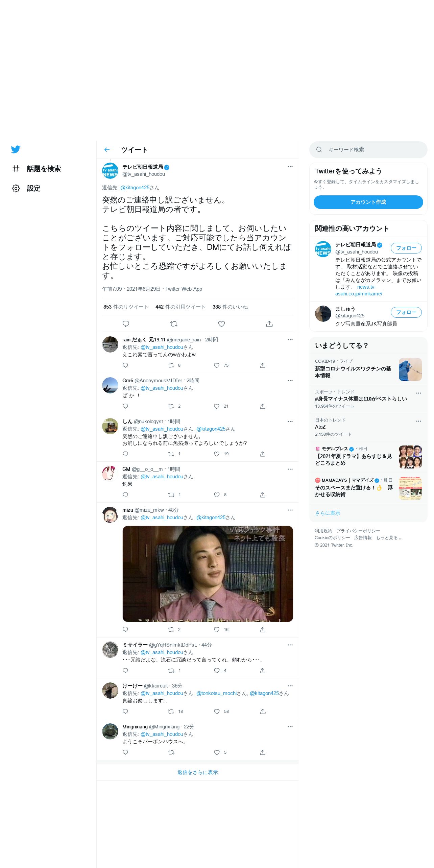Open 話題を検索 in the sidebar
This screenshot has width=434, height=868.
(x=37, y=169)
